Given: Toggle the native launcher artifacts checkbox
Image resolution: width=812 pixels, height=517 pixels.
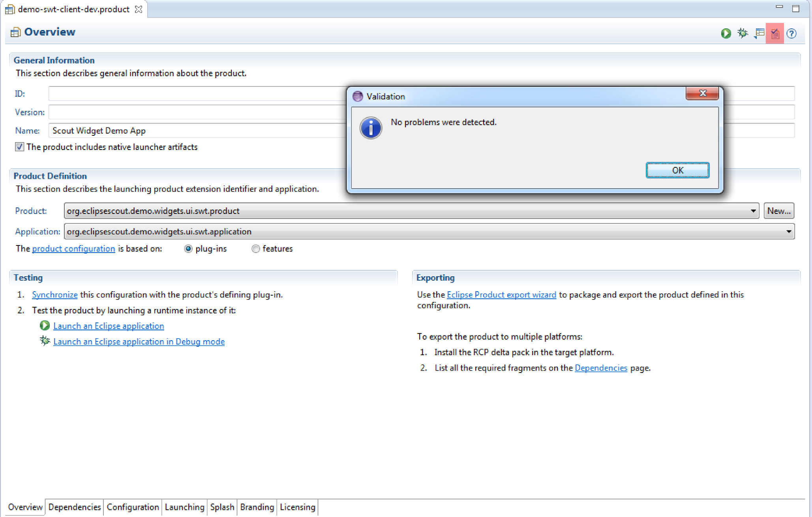Looking at the screenshot, I should pos(19,147).
